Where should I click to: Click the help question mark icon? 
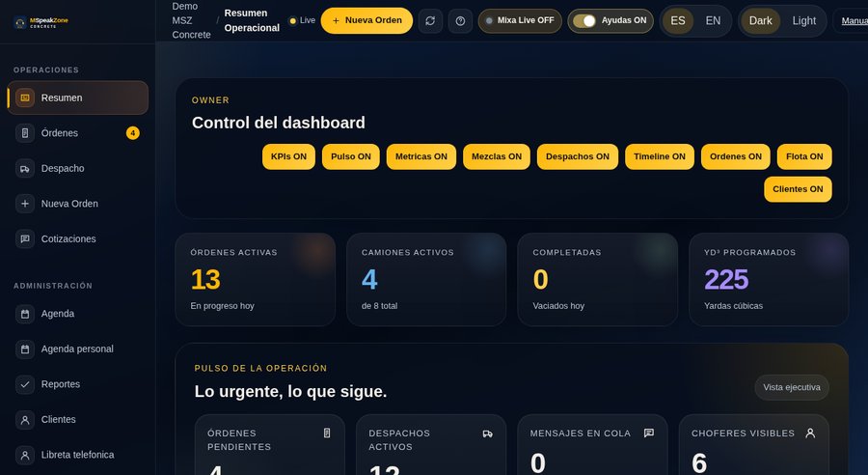[x=460, y=21]
